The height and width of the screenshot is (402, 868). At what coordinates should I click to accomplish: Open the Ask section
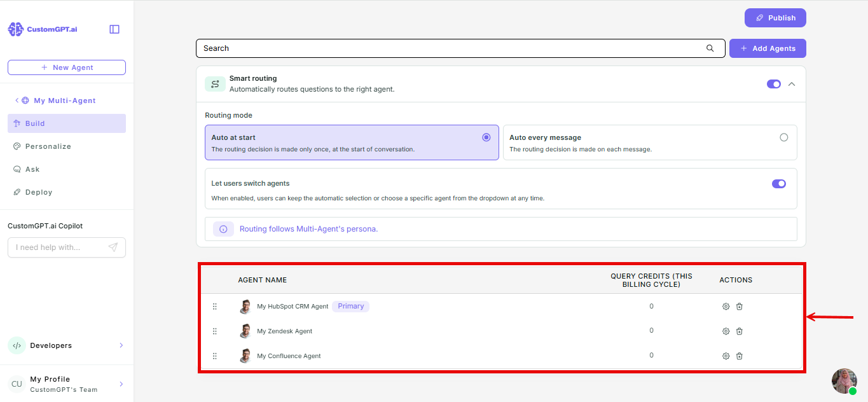pyautogui.click(x=67, y=169)
